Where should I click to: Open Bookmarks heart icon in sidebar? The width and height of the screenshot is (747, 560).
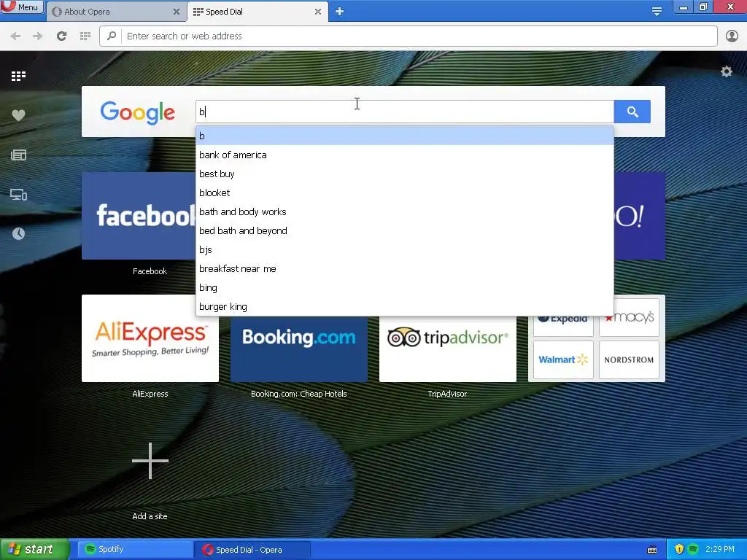click(18, 115)
